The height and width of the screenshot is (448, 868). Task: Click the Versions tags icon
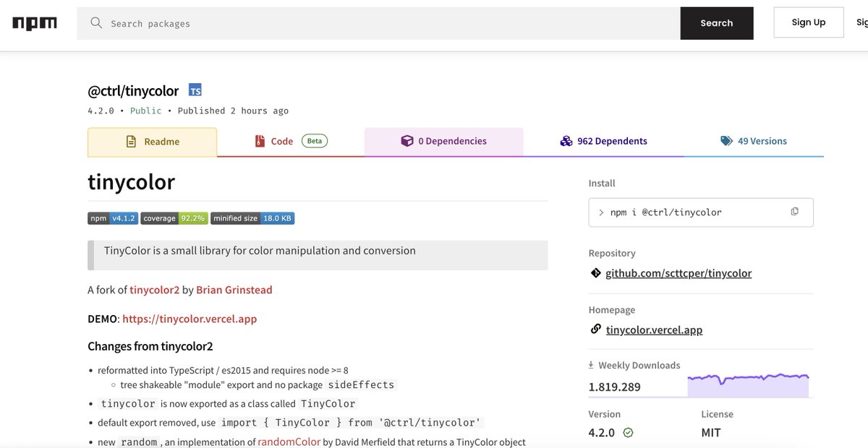click(x=726, y=141)
